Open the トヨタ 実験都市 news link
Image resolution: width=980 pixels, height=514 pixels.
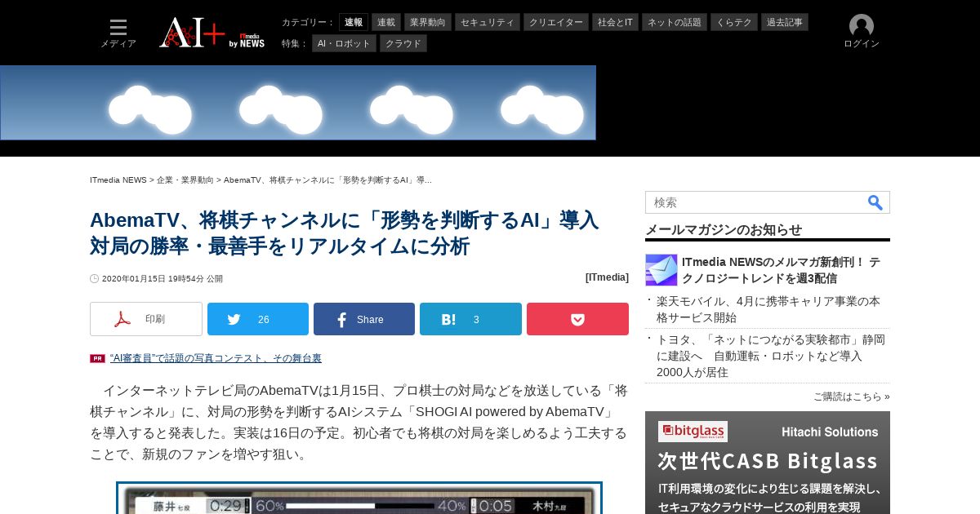tap(771, 356)
